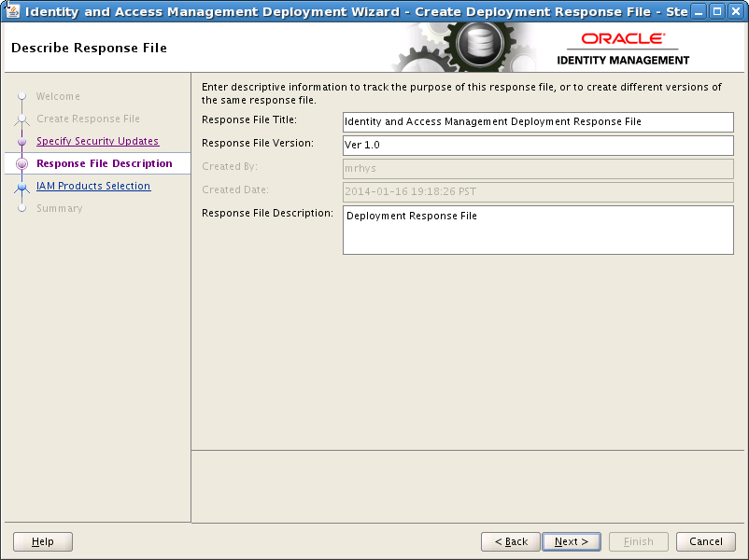Click the Created Date label

(235, 190)
